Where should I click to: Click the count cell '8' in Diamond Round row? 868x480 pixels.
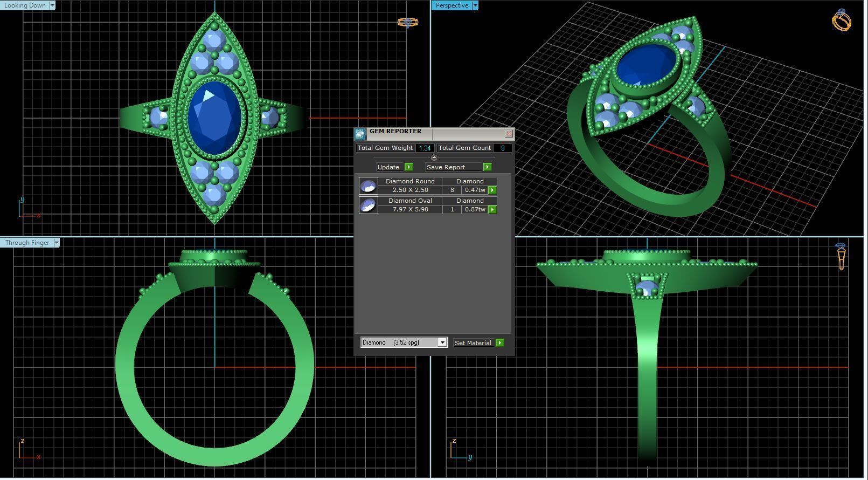tap(452, 190)
